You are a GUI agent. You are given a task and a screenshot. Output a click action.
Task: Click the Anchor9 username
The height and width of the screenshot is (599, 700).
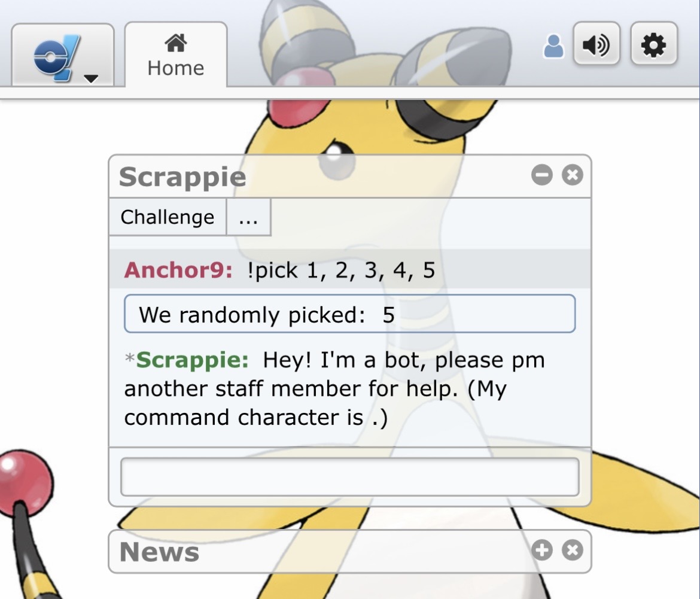[178, 270]
